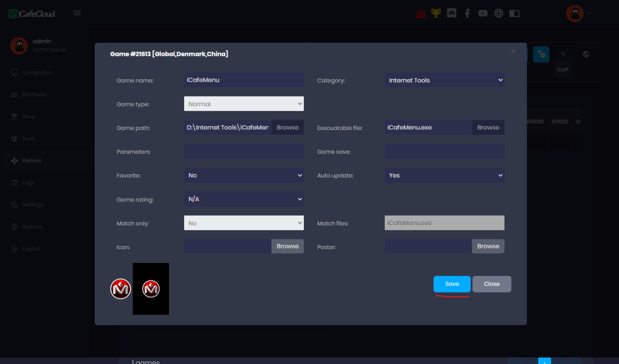
Task: Select Games in the left sidebar
Action: (x=32, y=161)
